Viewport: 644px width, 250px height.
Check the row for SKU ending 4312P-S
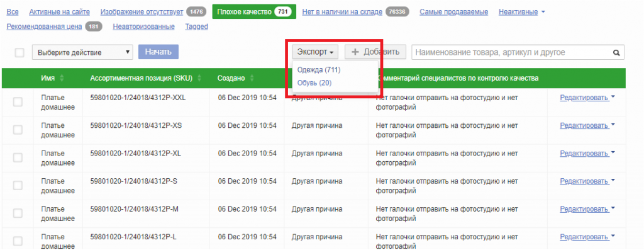point(18,186)
